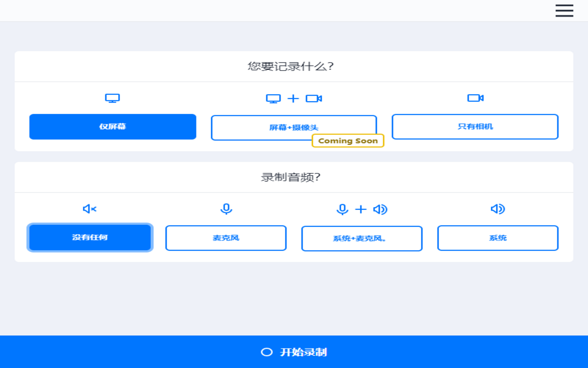
Task: Click the speaker icon above 系统
Action: point(498,209)
